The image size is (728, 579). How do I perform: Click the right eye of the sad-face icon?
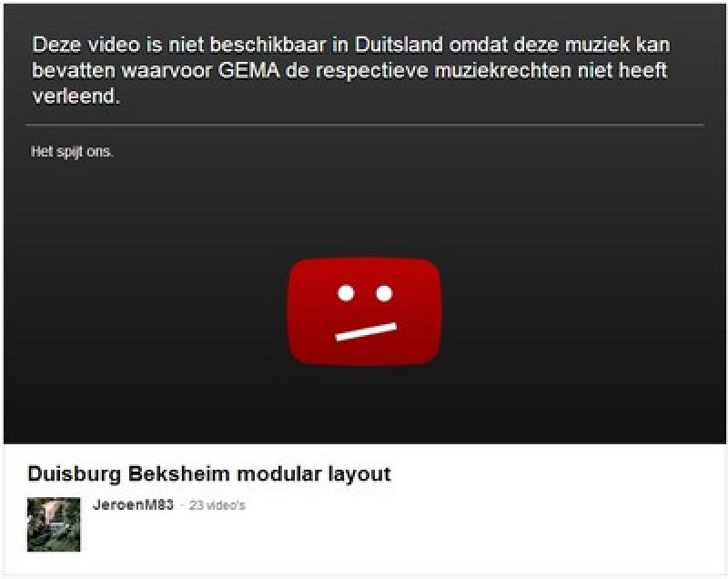pyautogui.click(x=384, y=293)
